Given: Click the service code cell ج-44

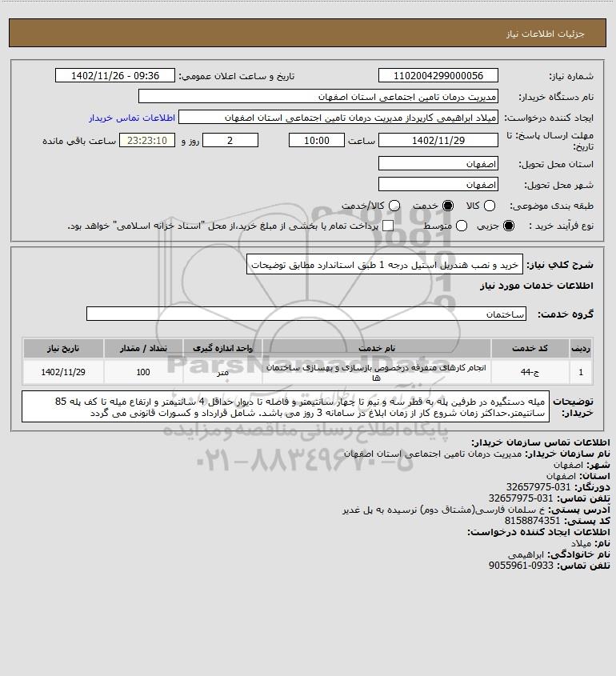Looking at the screenshot, I should [x=530, y=372].
